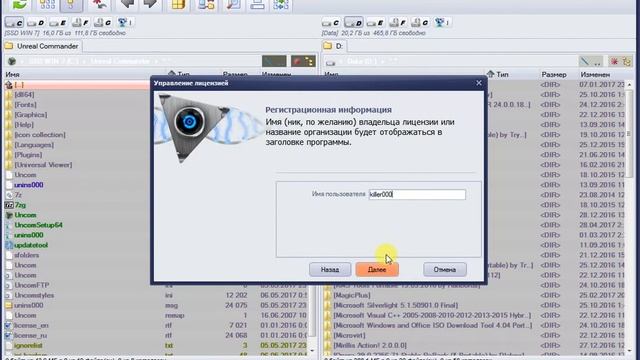The image size is (640, 360).
Task: Select the license_ru file
Action: pyautogui.click(x=31, y=336)
